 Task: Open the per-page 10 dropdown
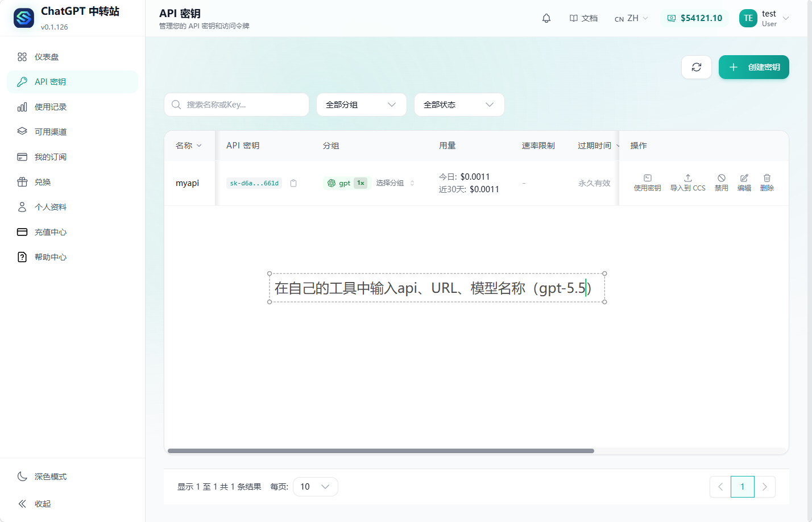pos(316,487)
